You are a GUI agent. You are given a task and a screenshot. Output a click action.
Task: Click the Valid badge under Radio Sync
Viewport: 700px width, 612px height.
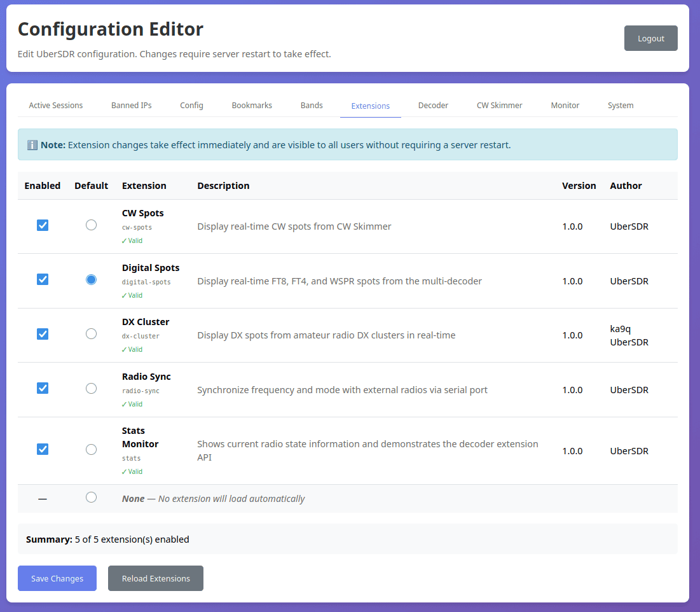point(132,404)
